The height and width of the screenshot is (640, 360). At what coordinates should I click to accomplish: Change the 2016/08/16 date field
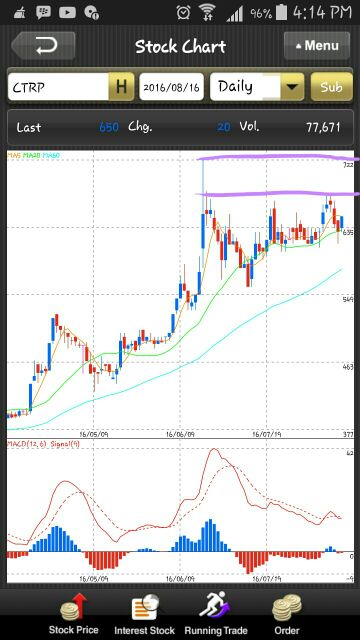[171, 87]
